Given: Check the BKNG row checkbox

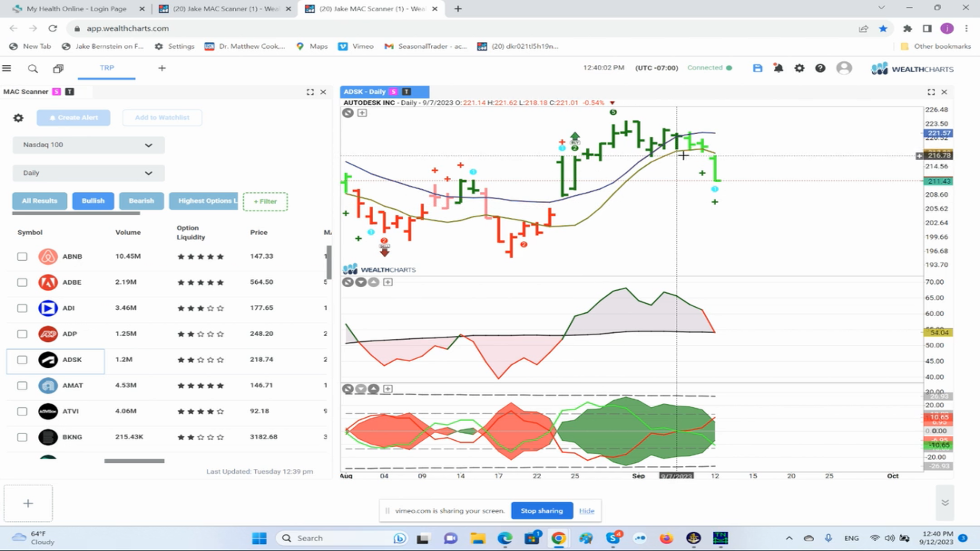Looking at the screenshot, I should 22,437.
